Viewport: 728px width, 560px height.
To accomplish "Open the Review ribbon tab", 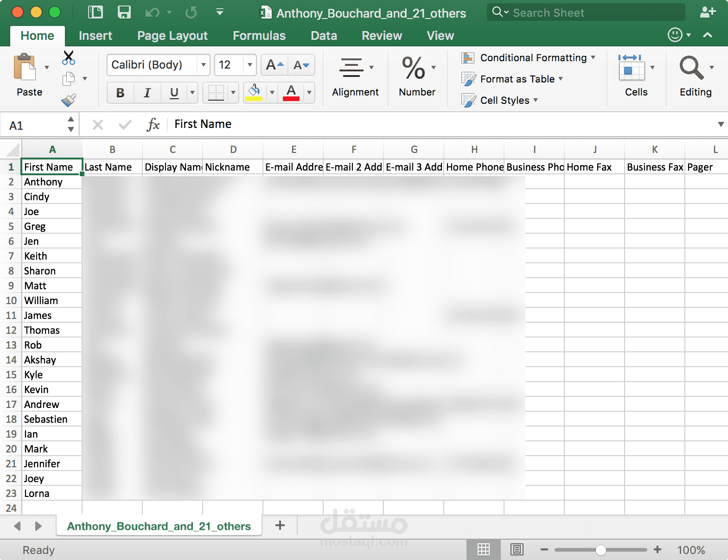I will coord(382,36).
